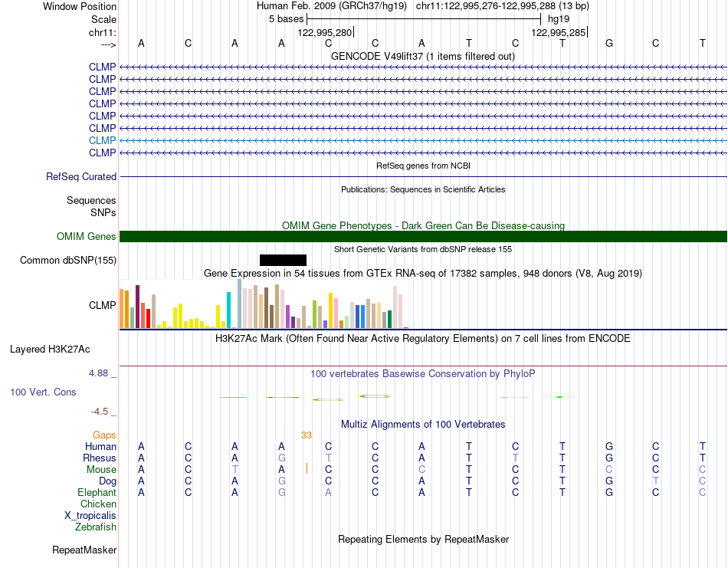Click the Common dbSNP(155) track label
This screenshot has height=568, width=728.
tap(67, 260)
